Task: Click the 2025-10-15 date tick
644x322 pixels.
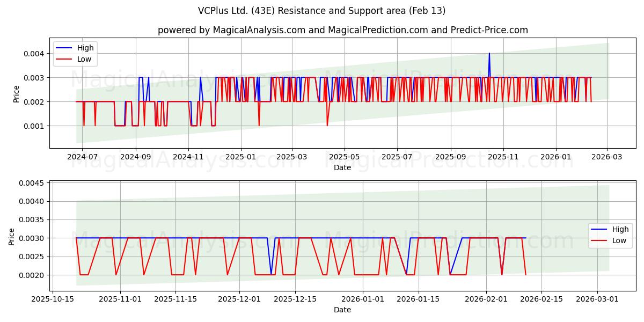Action: (x=52, y=299)
